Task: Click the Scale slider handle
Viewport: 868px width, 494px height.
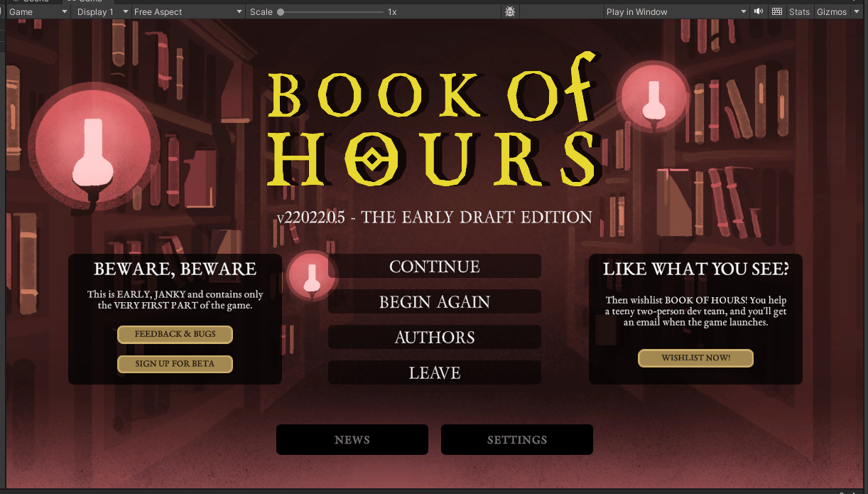Action: pyautogui.click(x=281, y=12)
